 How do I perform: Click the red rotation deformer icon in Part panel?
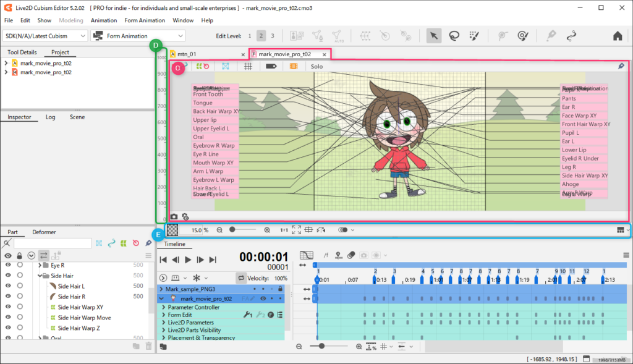(x=136, y=243)
